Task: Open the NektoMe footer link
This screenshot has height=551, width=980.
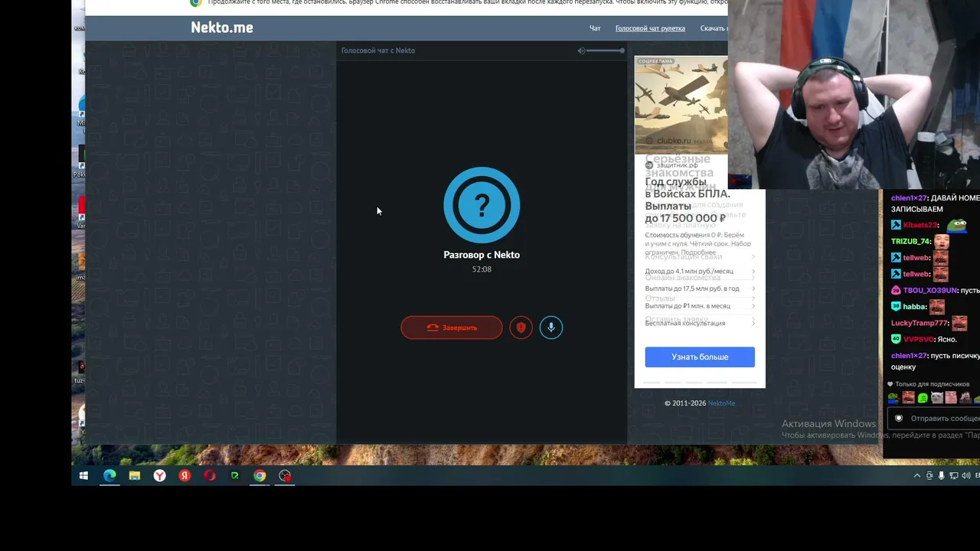Action: (x=721, y=403)
